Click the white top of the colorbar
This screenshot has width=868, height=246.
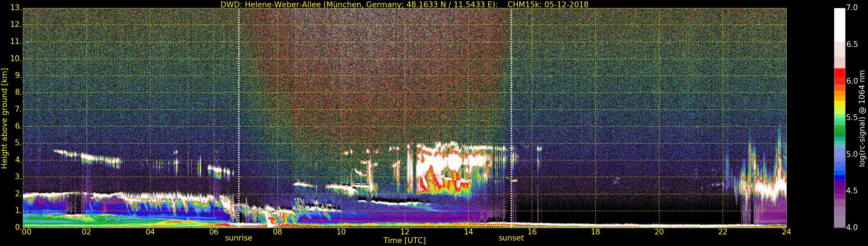pos(839,25)
